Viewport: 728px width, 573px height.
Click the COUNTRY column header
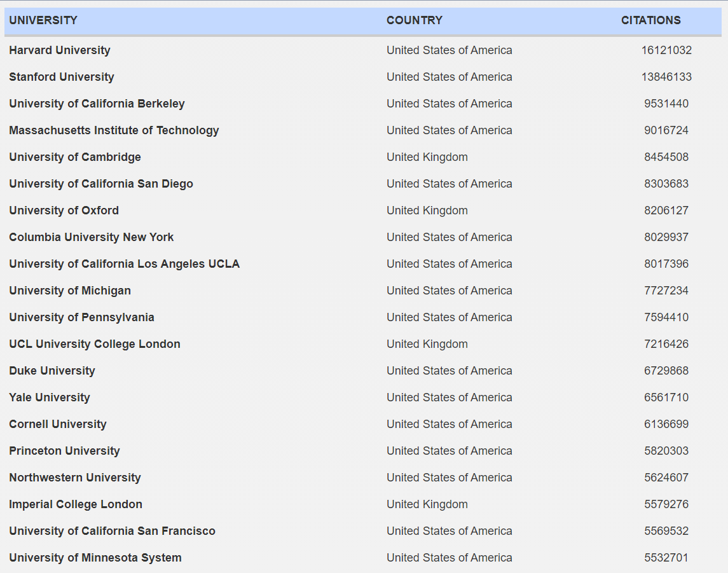tap(415, 20)
